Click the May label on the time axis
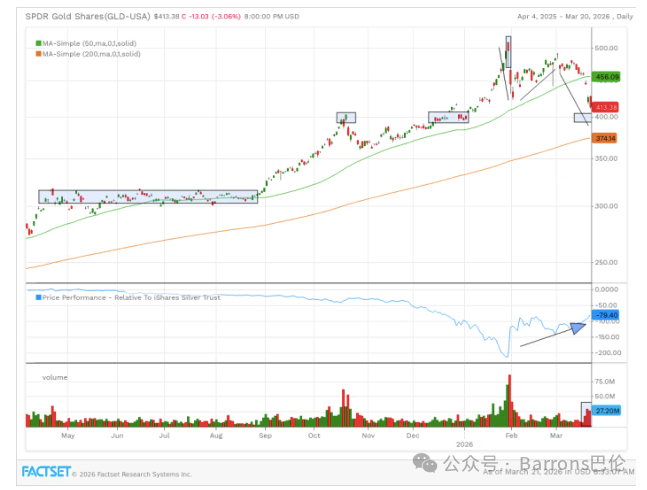 point(68,436)
